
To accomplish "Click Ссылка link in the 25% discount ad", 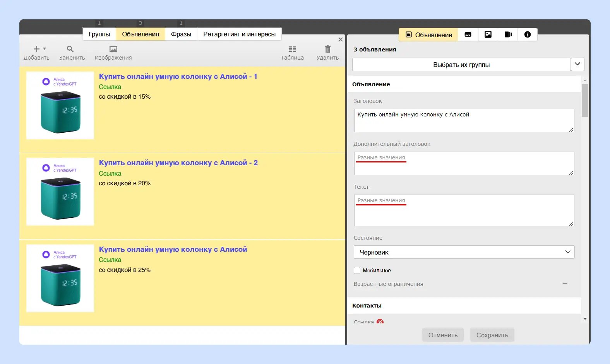I will click(x=110, y=260).
